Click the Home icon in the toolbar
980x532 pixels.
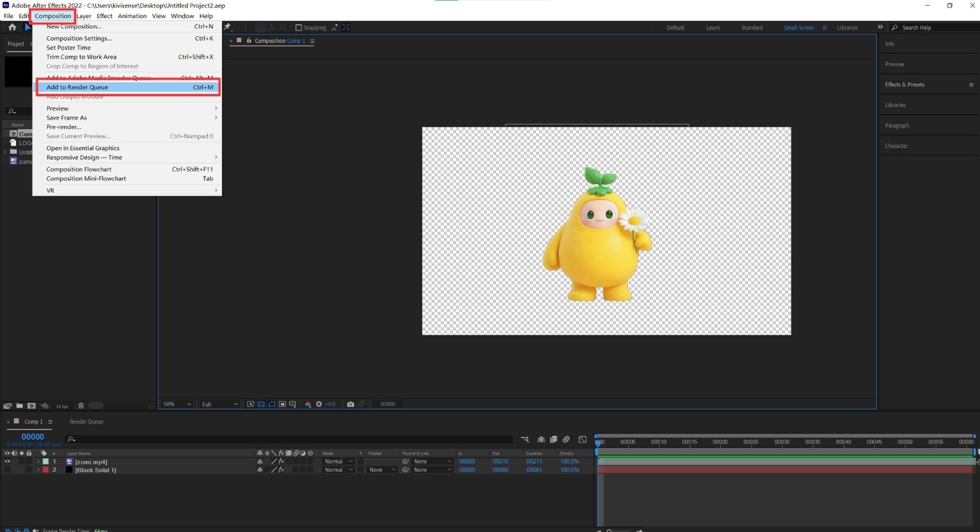pyautogui.click(x=12, y=27)
